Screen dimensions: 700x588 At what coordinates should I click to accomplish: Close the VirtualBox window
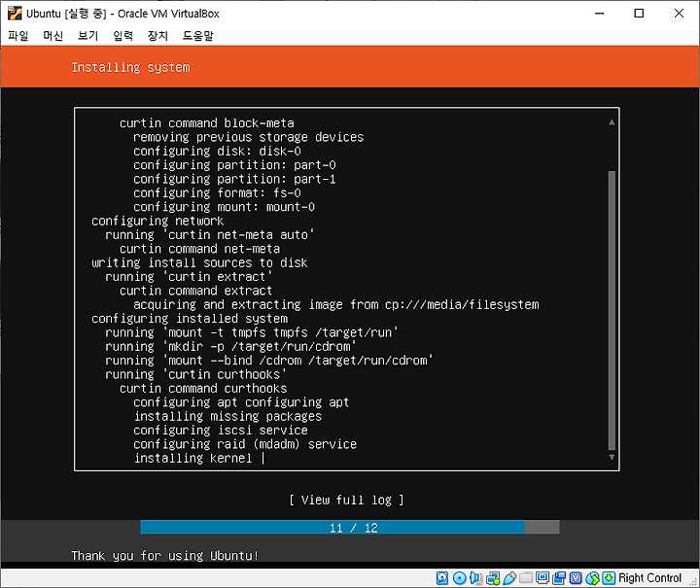(679, 14)
